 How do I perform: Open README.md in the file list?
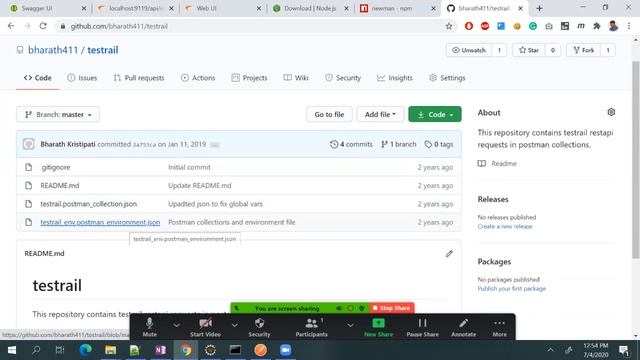pyautogui.click(x=60, y=186)
